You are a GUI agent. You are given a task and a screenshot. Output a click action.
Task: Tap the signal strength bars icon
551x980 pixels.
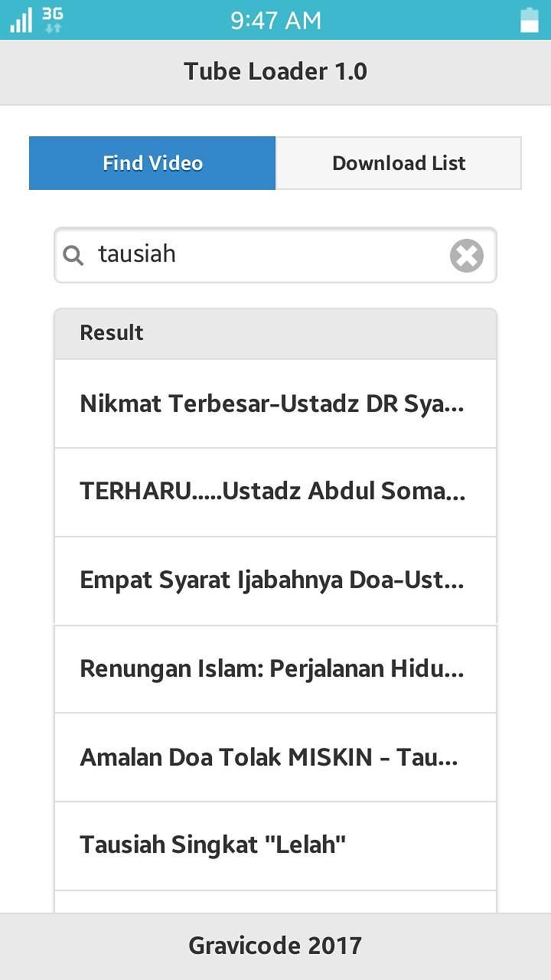[21, 20]
